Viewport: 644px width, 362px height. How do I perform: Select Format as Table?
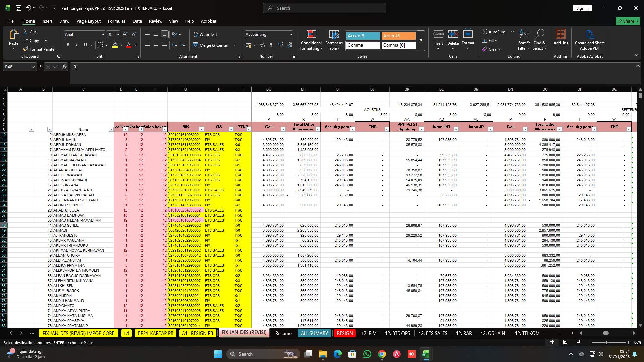coord(333,39)
